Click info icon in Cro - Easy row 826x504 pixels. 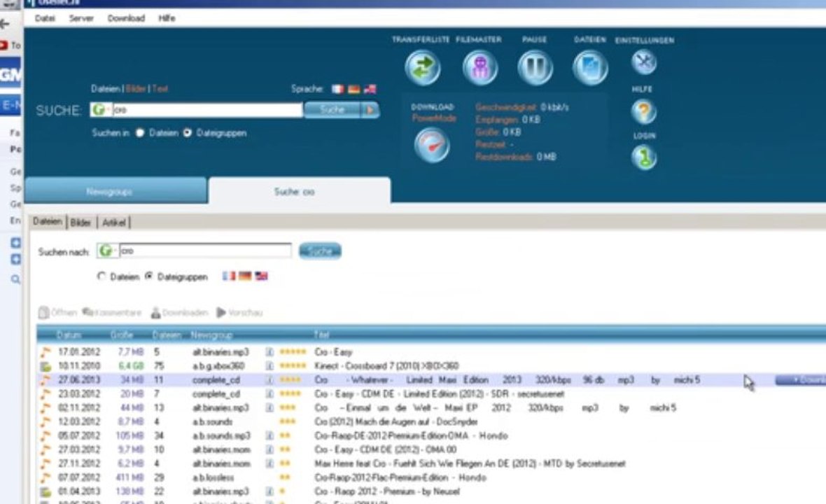pos(269,352)
